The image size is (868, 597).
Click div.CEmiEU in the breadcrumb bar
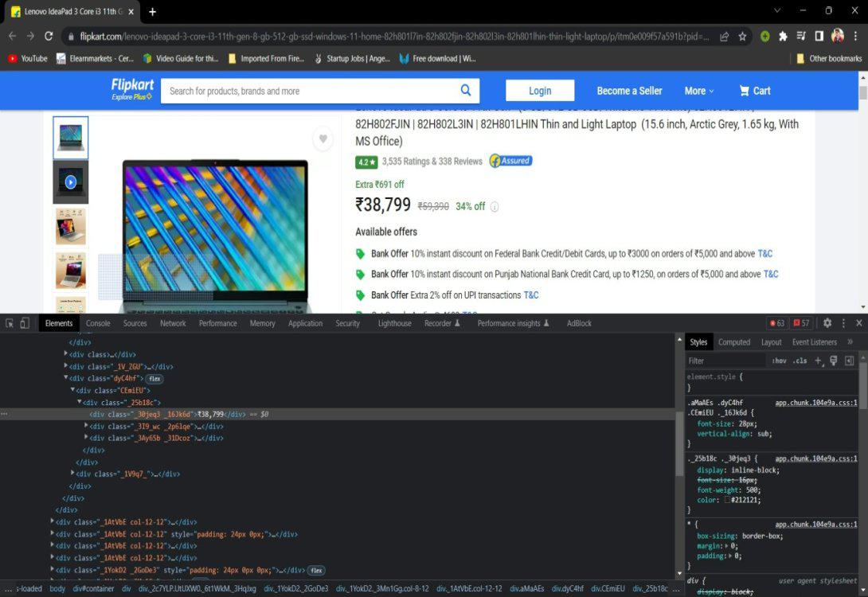pos(608,588)
